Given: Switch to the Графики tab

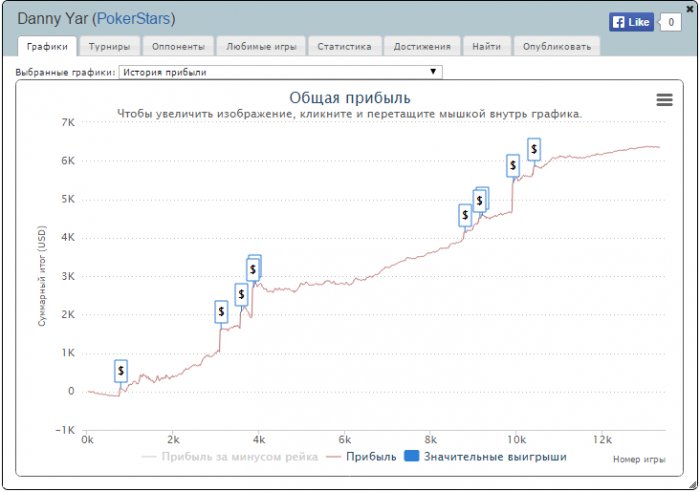Looking at the screenshot, I should pos(47,46).
